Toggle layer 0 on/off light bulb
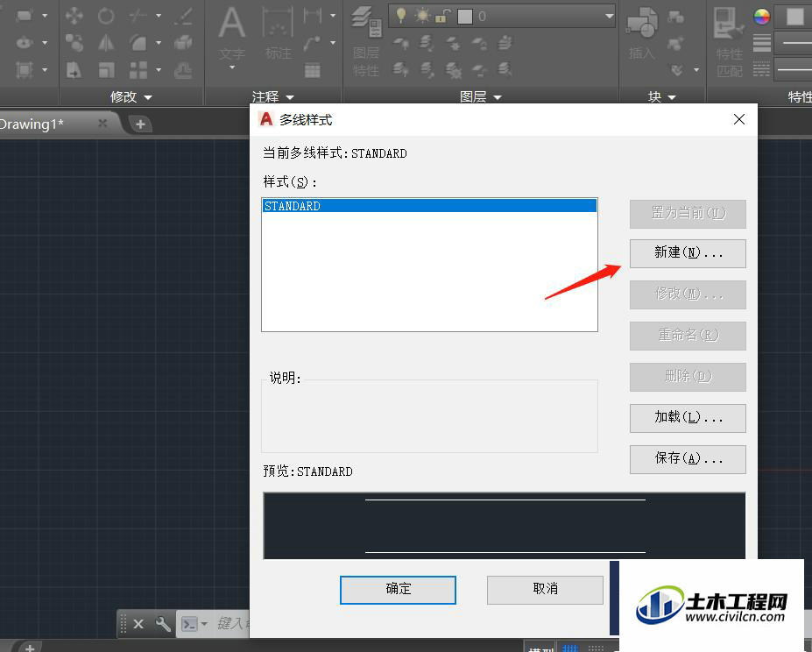812x652 pixels. pyautogui.click(x=401, y=16)
